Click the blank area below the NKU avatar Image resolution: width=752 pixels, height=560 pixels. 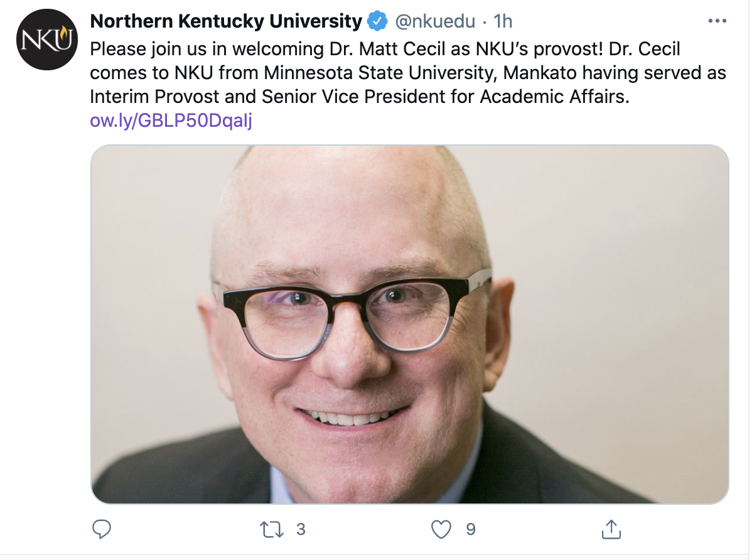click(46, 251)
